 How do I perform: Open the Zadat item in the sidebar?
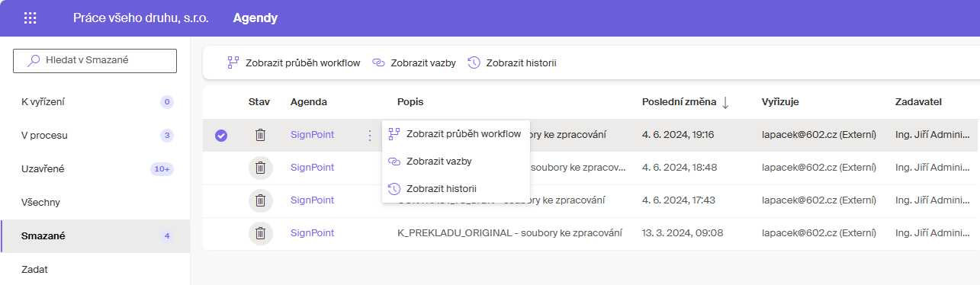tap(95, 269)
